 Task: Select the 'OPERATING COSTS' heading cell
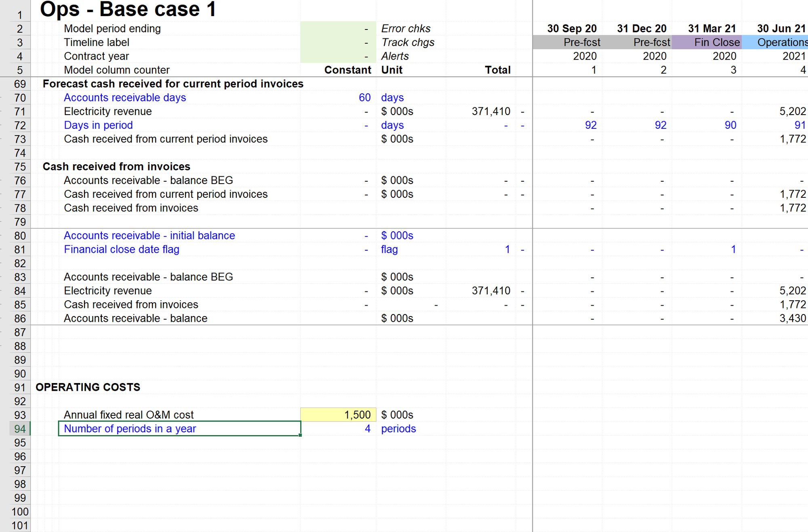pyautogui.click(x=88, y=387)
